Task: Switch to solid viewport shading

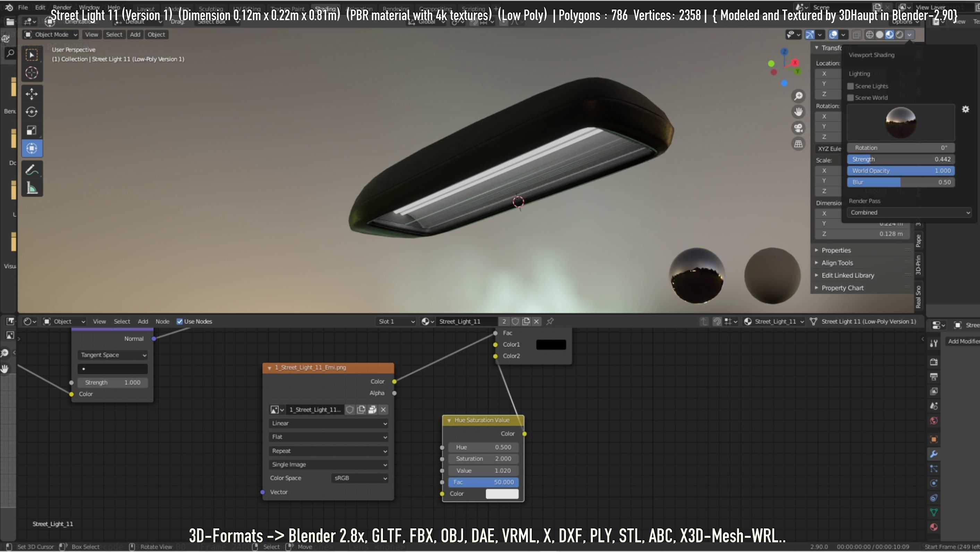Action: (x=879, y=35)
